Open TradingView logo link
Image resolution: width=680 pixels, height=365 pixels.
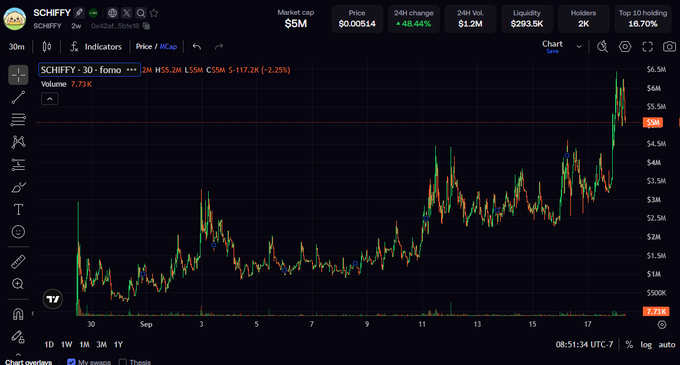[x=53, y=299]
